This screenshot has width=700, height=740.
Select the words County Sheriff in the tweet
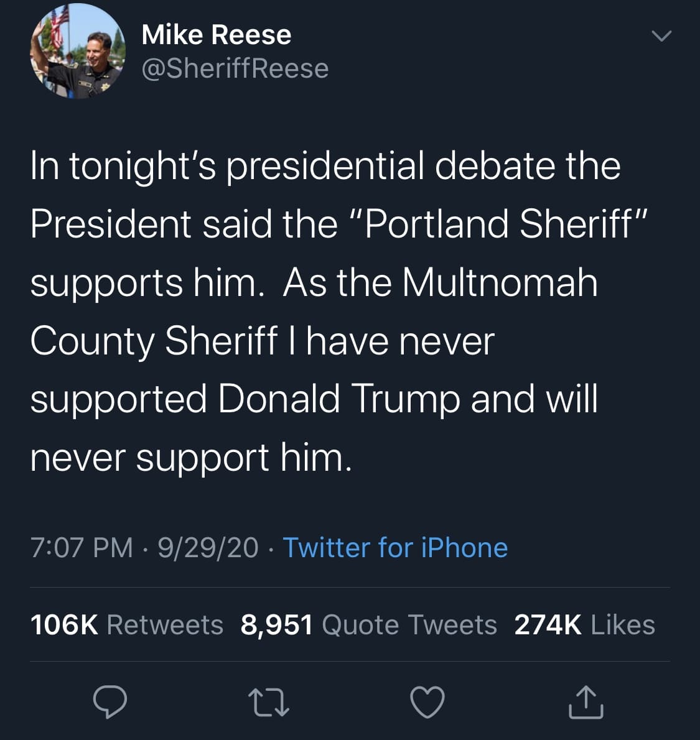154,341
